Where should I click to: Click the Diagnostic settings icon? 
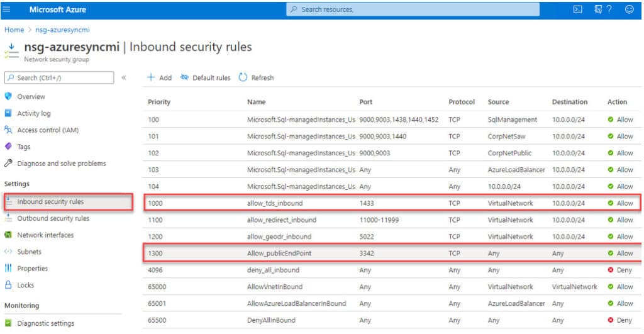pos(8,323)
